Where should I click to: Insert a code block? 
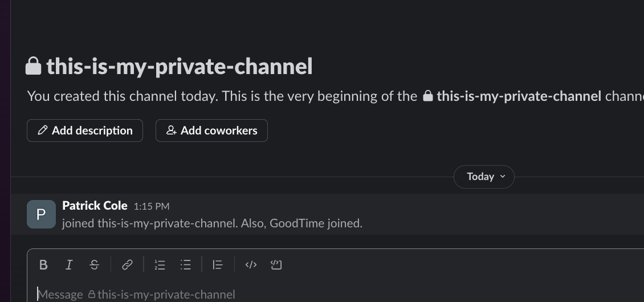tap(276, 264)
